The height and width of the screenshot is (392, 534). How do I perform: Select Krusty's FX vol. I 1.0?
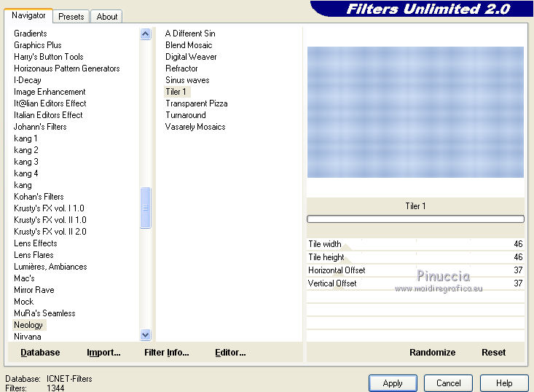pos(49,208)
